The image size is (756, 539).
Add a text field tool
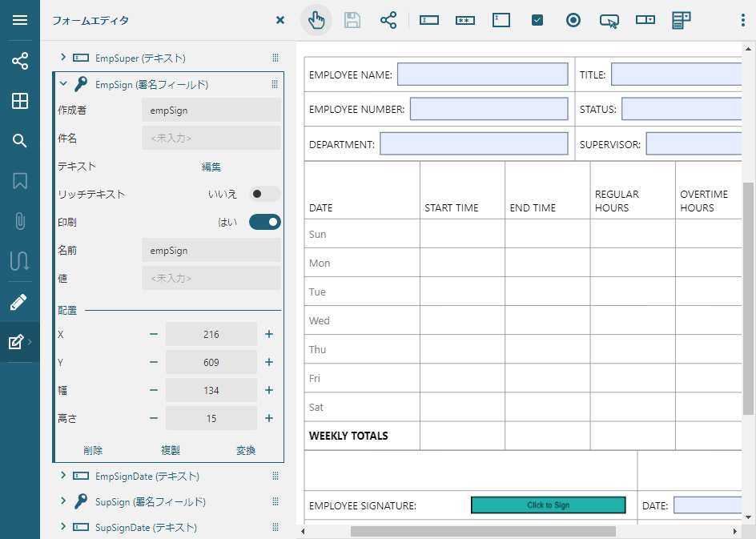pyautogui.click(x=429, y=20)
